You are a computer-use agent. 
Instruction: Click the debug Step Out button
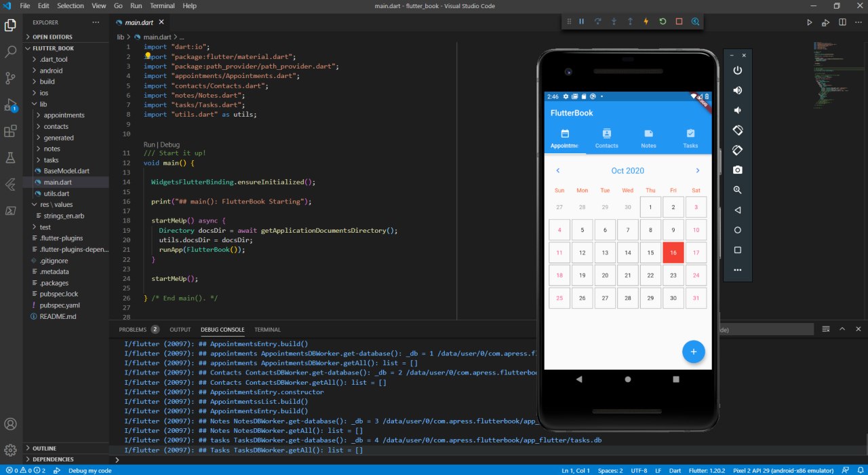tap(630, 22)
